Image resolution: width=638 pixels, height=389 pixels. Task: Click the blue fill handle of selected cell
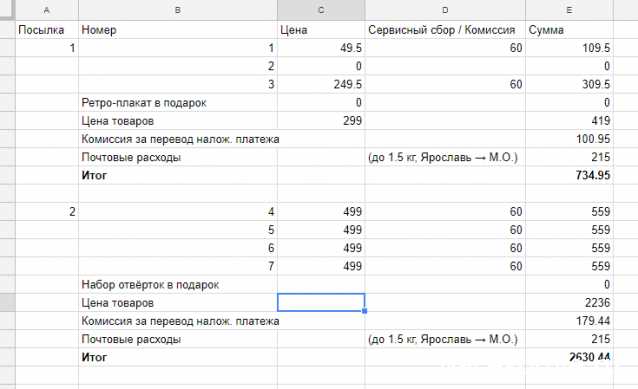point(365,311)
